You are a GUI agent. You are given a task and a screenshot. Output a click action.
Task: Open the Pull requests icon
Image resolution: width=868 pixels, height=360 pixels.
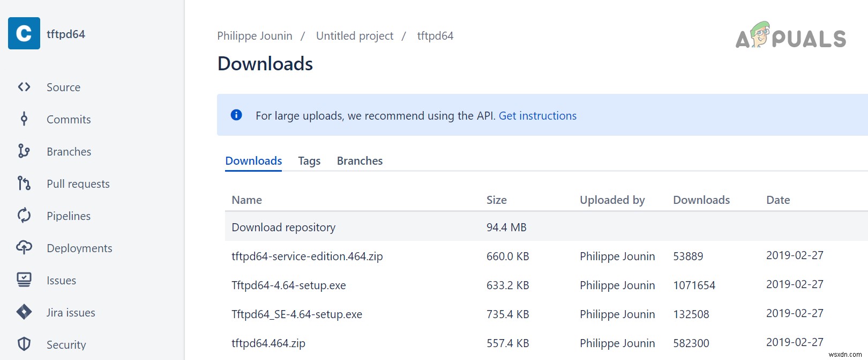pos(24,183)
